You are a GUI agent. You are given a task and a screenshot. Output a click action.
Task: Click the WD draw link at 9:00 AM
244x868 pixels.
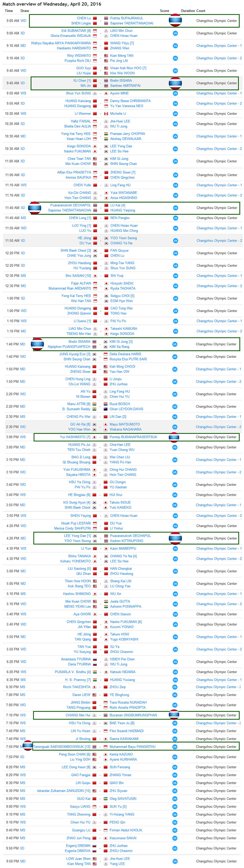click(x=23, y=21)
